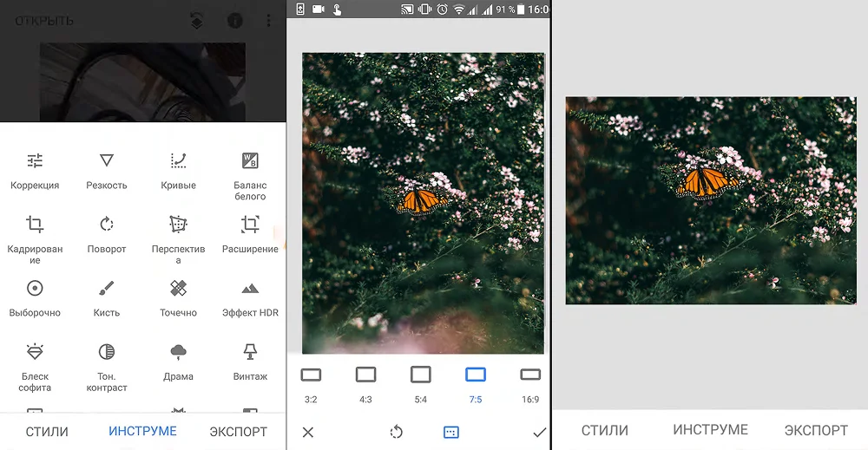Tap the ОТКРЫТЬ open button
Image resolution: width=868 pixels, height=450 pixels.
[44, 21]
